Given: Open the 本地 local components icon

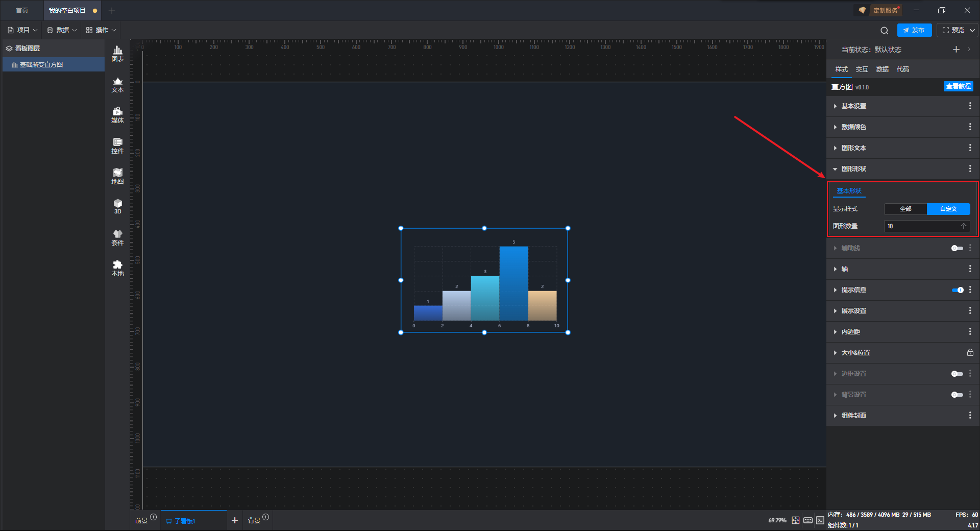Looking at the screenshot, I should (x=117, y=268).
